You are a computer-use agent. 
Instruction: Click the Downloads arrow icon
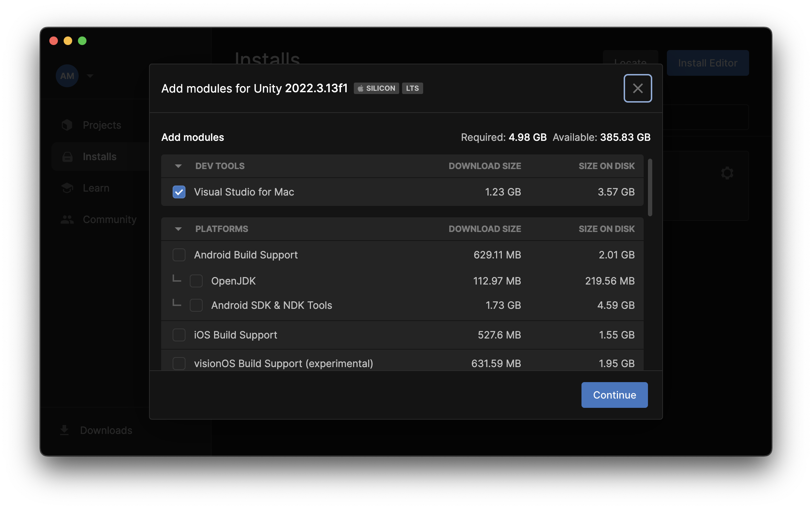pyautogui.click(x=64, y=430)
